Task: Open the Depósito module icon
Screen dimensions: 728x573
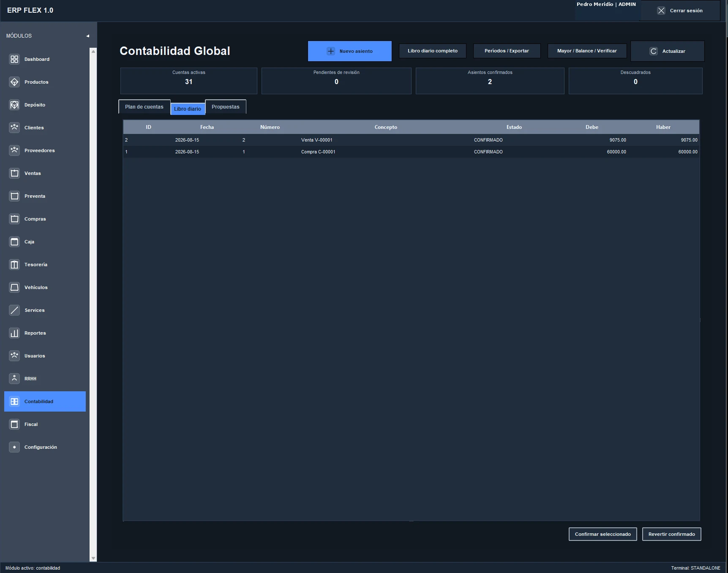Action: click(x=14, y=105)
